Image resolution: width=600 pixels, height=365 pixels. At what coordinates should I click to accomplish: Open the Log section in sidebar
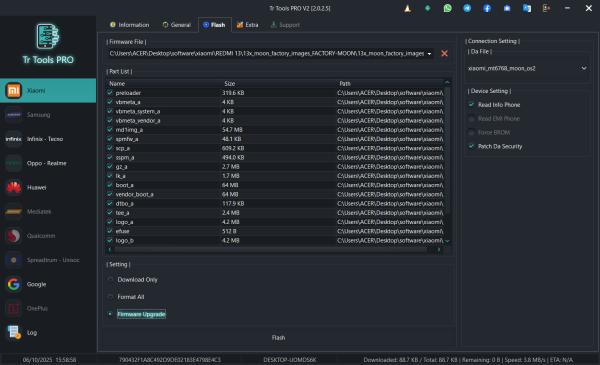tap(48, 332)
